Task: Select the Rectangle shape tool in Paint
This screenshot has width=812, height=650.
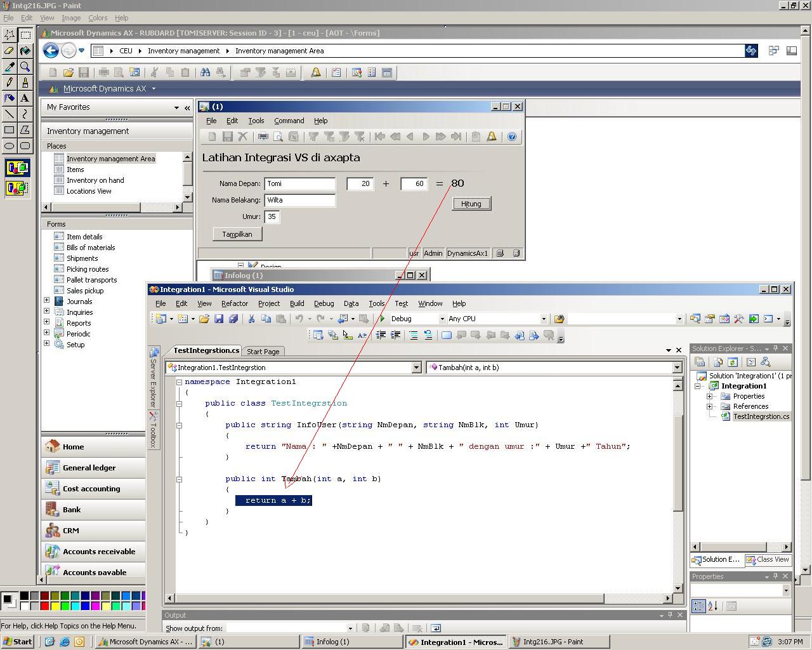Action: tap(10, 130)
